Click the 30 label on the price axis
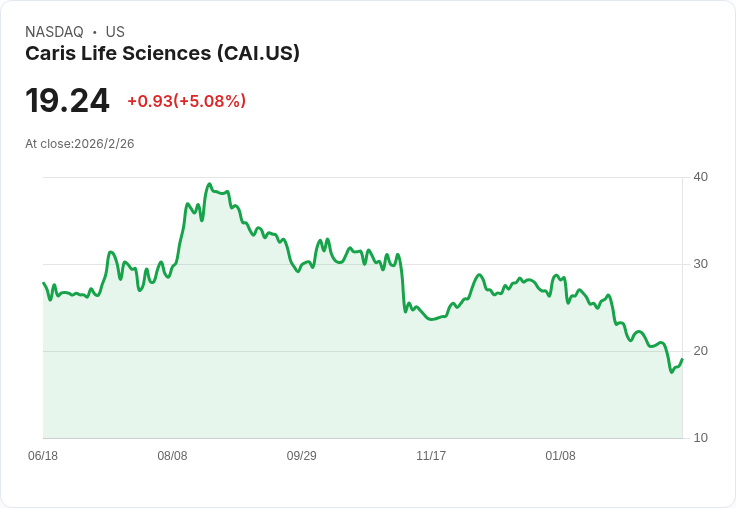This screenshot has width=736, height=508. click(x=701, y=264)
